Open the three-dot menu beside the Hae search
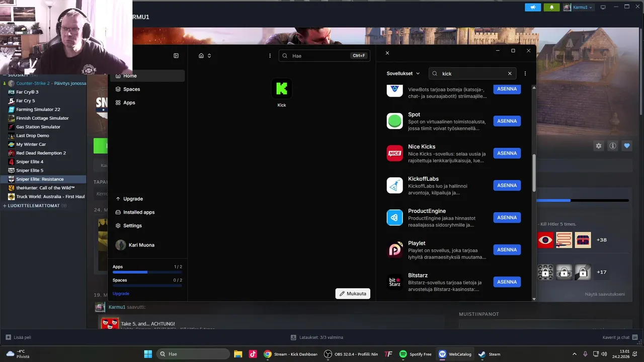The height and width of the screenshot is (362, 644). tap(270, 56)
